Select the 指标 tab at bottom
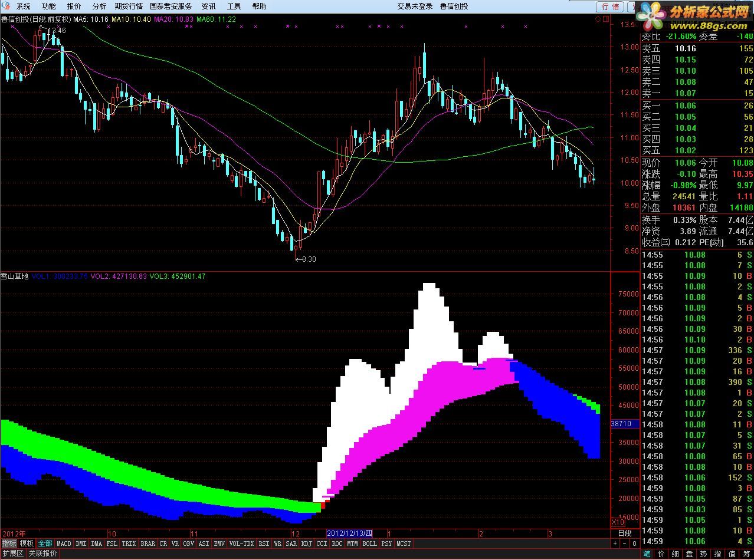Screen dimensions: 754x560 [x=9, y=543]
